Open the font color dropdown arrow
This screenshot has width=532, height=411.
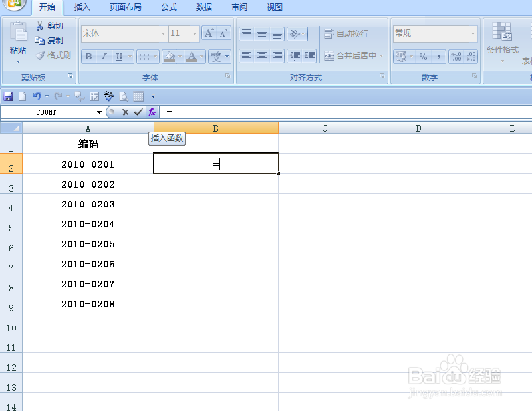202,57
